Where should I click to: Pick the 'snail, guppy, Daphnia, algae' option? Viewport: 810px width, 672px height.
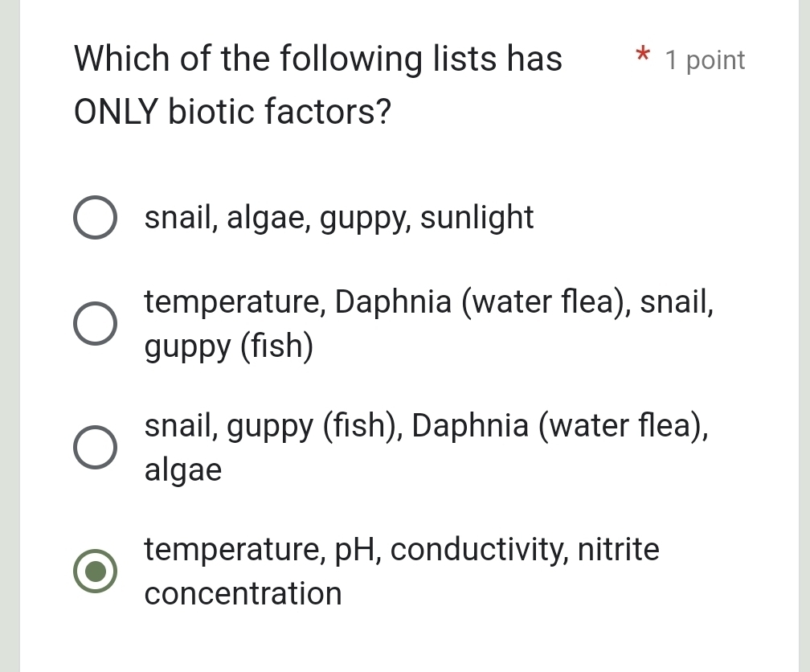[95, 447]
